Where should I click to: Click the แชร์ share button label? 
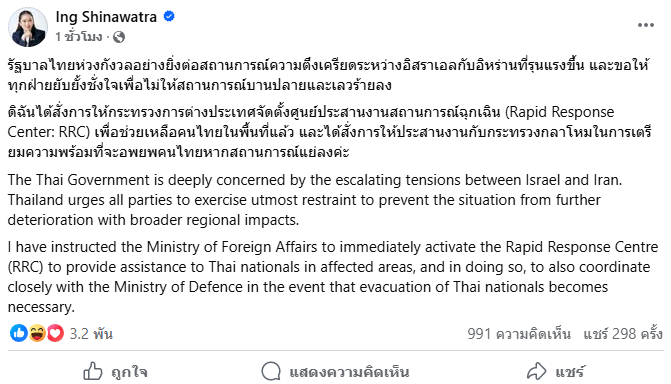pos(570,372)
